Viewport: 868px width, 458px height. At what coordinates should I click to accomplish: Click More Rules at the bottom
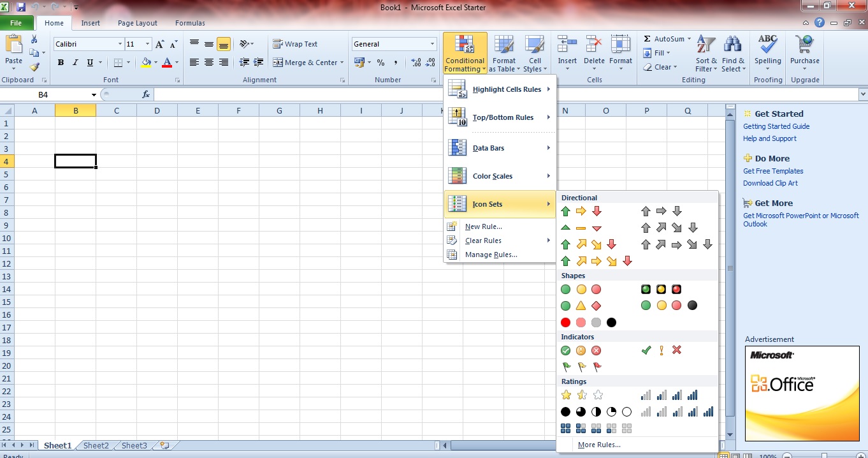(x=598, y=445)
